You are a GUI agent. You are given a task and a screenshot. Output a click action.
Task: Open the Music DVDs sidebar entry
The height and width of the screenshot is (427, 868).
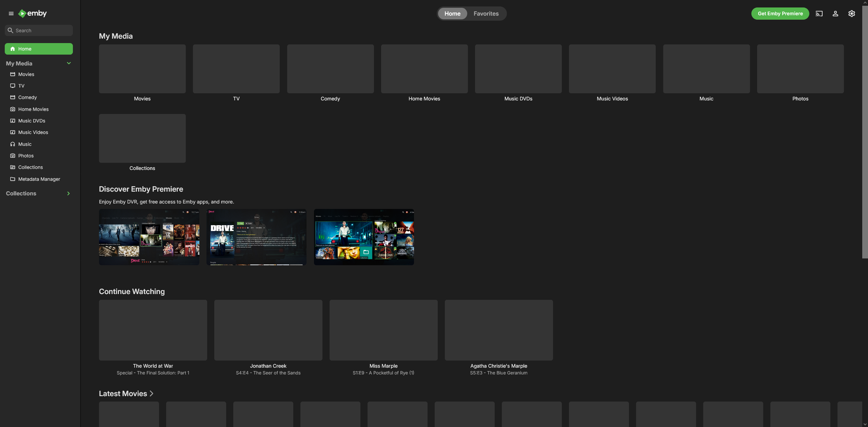point(32,120)
